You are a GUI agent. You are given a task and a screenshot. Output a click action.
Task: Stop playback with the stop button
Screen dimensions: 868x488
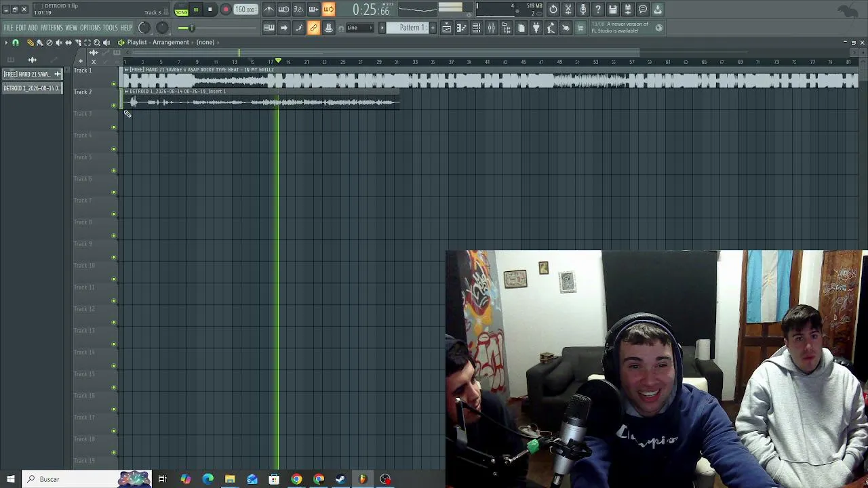210,9
